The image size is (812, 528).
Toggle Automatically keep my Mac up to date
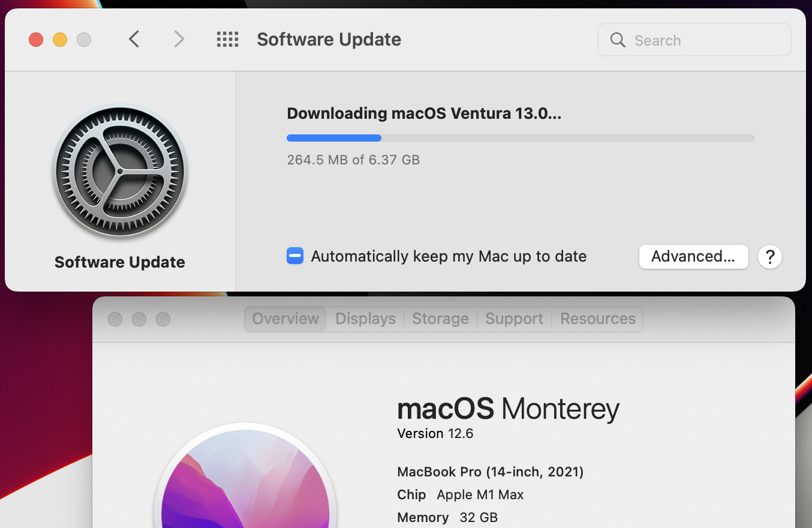click(295, 256)
